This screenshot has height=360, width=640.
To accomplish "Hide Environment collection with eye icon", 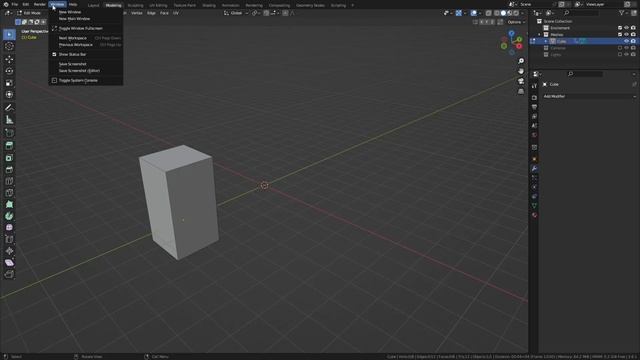I will coord(627,28).
